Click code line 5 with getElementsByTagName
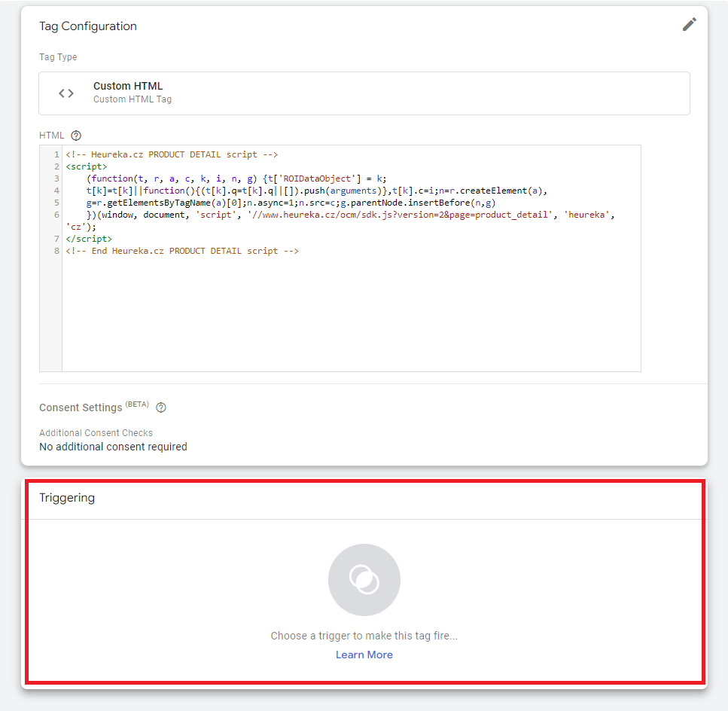728x711 pixels. (291, 203)
